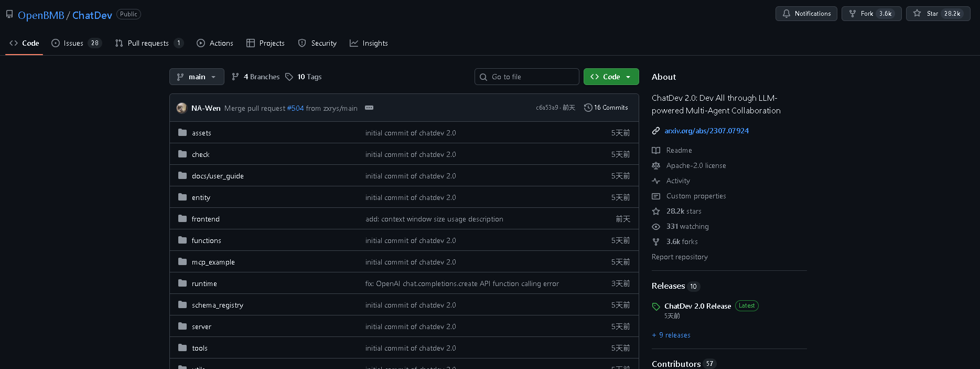View the 3.6k forks link
This screenshot has height=369, width=980.
click(682, 241)
